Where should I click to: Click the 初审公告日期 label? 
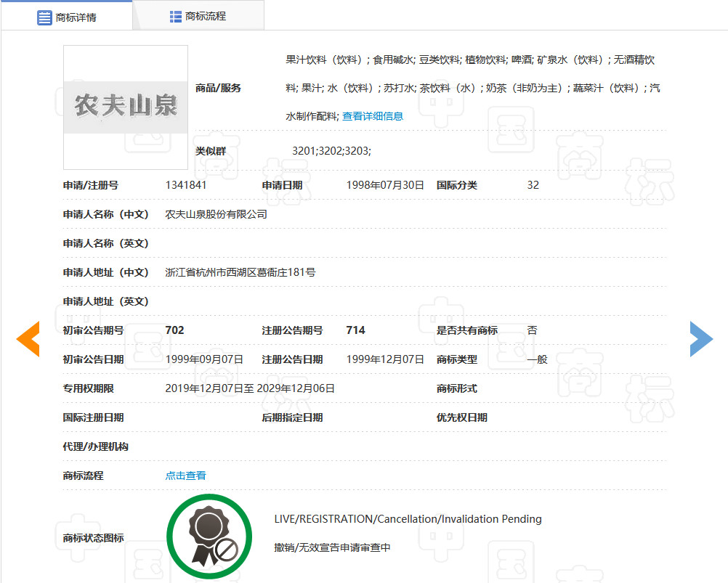coord(93,359)
